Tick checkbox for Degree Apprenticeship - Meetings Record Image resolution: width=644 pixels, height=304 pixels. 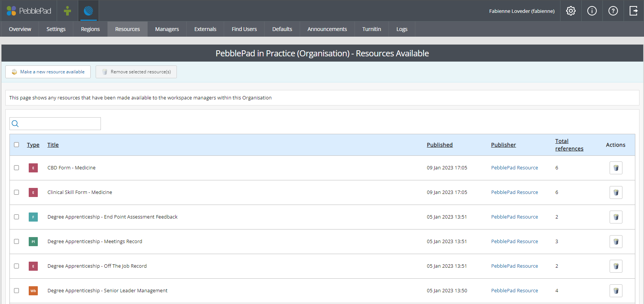tap(16, 241)
